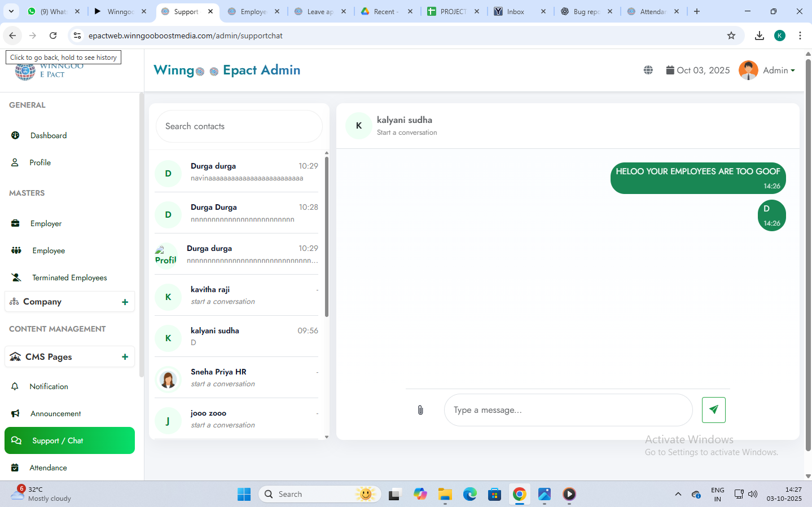Click the globe language icon in header
Viewport: 812px width, 507px height.
tap(648, 70)
